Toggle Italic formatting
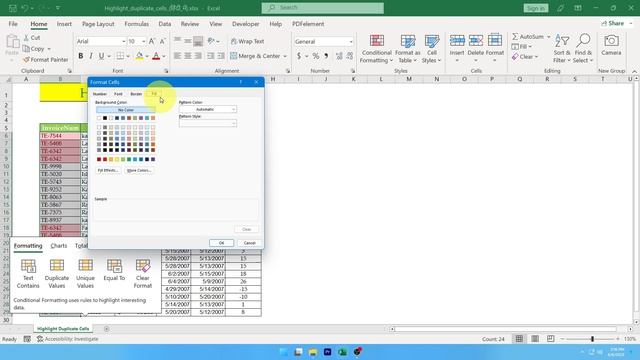Screen dimensions: 640x360 coord(91,56)
